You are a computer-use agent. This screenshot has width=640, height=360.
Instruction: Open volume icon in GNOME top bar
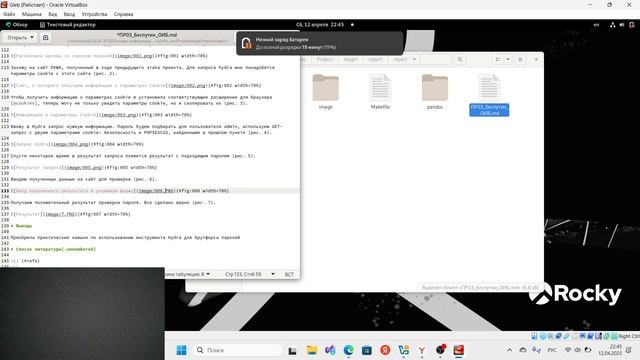click(622, 25)
